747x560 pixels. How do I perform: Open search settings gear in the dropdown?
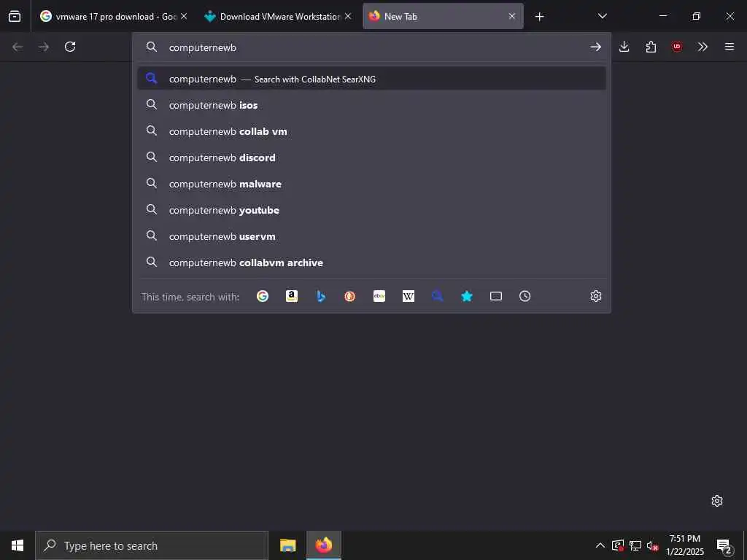596,296
